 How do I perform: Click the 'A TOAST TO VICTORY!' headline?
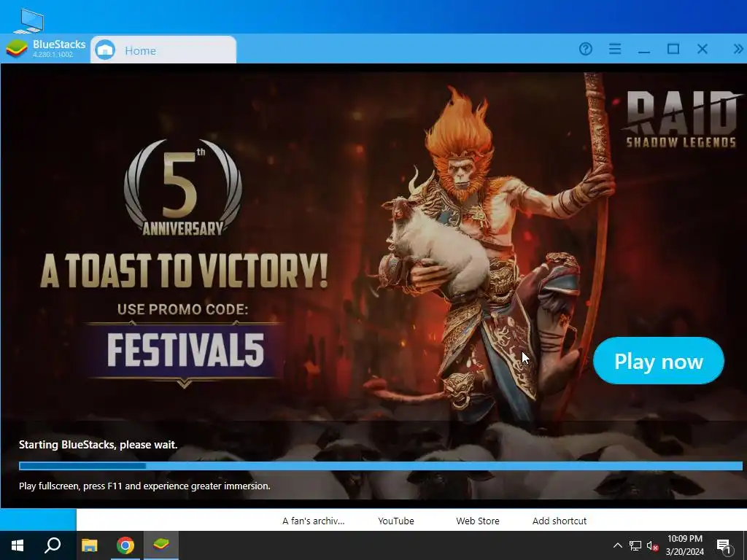185,271
